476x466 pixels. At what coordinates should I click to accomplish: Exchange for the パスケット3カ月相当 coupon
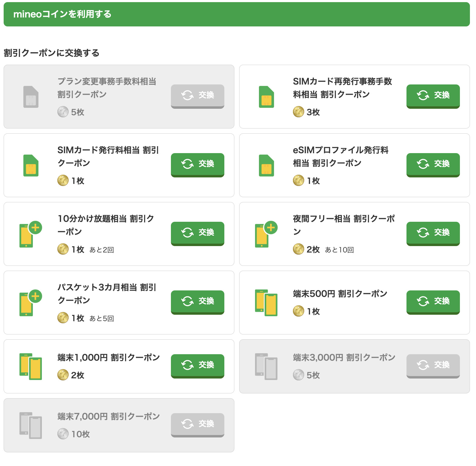197,302
